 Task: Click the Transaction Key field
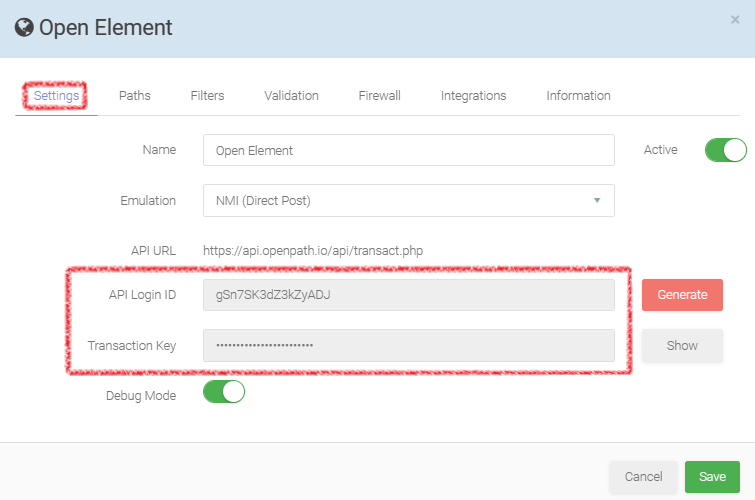click(x=408, y=345)
